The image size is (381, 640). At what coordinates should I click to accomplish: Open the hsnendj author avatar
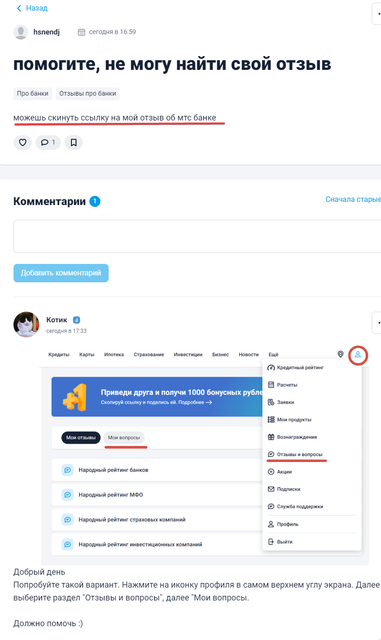coord(21,32)
